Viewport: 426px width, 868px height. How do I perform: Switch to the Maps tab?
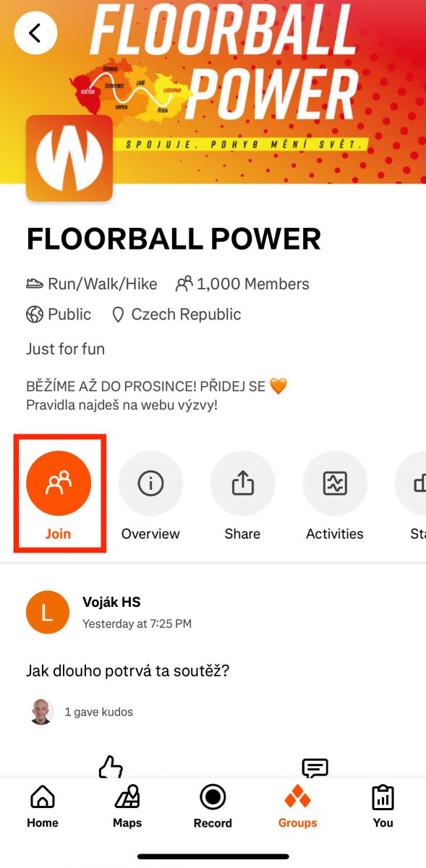pos(127,807)
